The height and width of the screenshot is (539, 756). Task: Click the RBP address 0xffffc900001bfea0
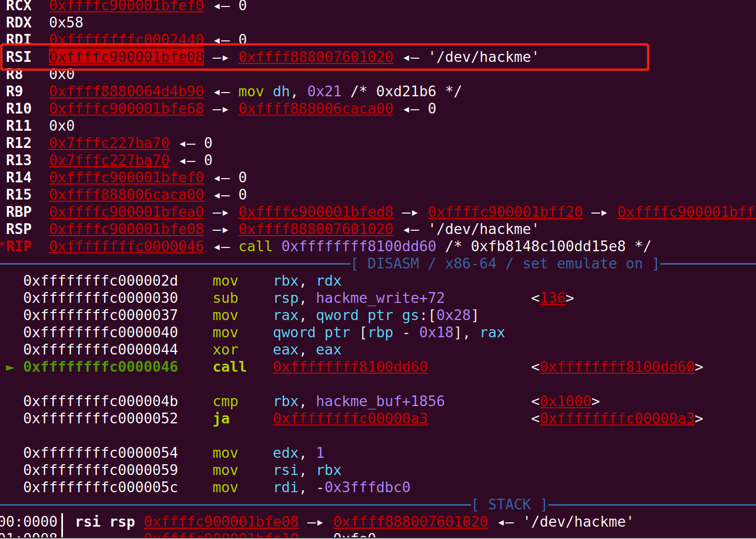point(126,212)
